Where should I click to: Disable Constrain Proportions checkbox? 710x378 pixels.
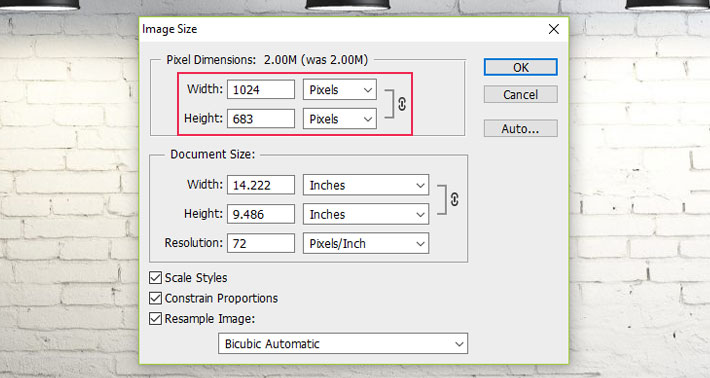155,298
